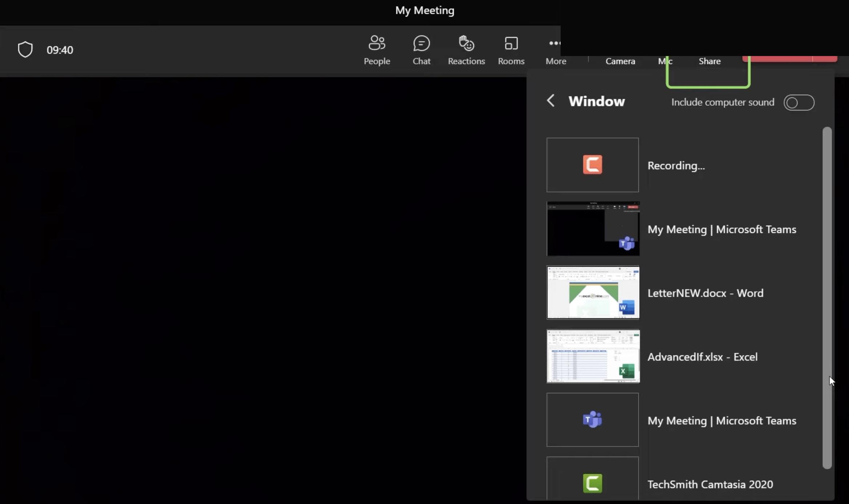Screen dimensions: 849x504
Task: Share the My Meeting Teams window with preview
Action: point(593,229)
